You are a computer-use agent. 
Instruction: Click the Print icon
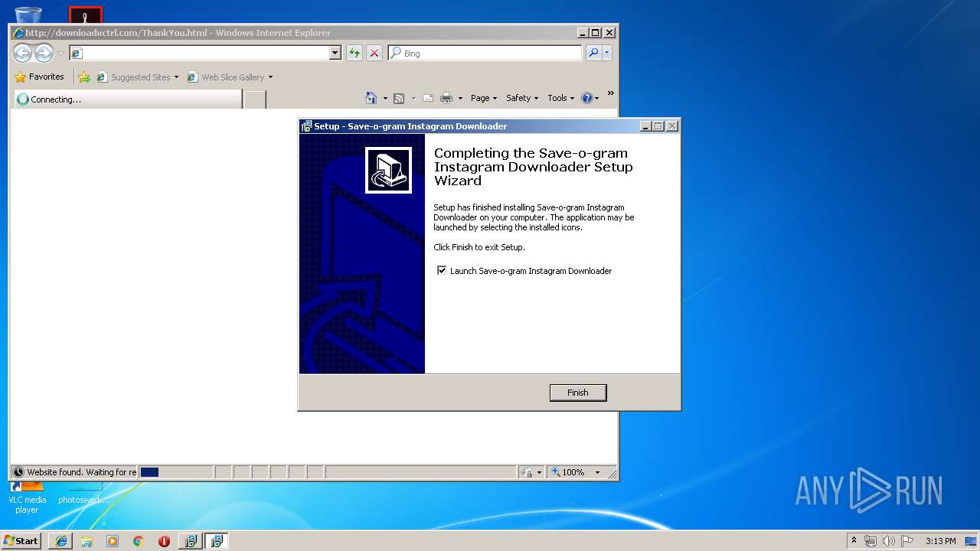click(x=446, y=98)
